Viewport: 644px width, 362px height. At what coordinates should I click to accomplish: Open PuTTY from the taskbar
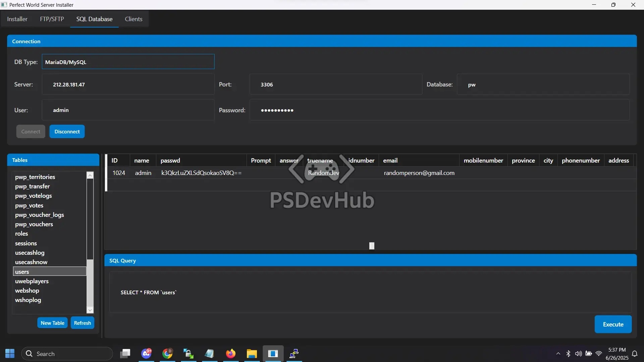[294, 354]
